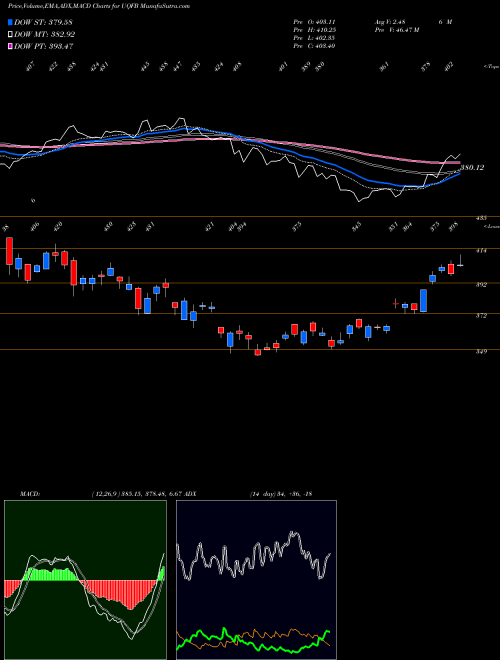Click the white DOW MT legend swatch
Image resolution: width=500 pixels, height=660 pixels.
[11, 34]
